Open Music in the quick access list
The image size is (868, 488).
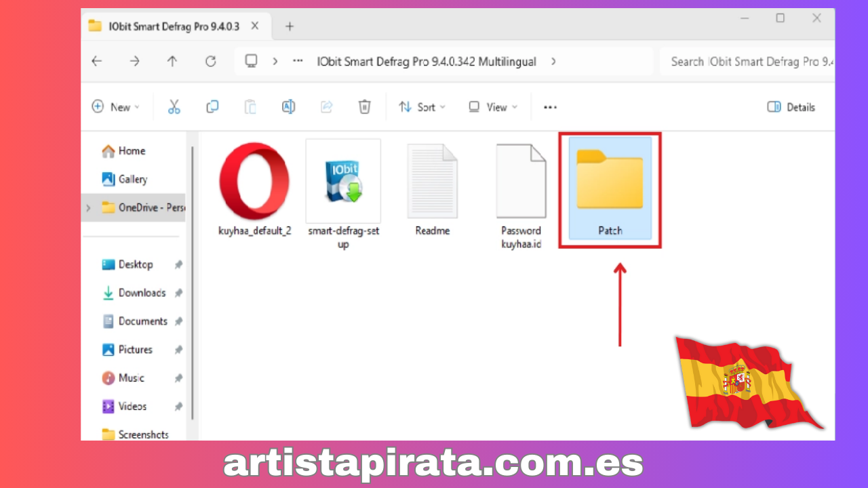click(123, 378)
